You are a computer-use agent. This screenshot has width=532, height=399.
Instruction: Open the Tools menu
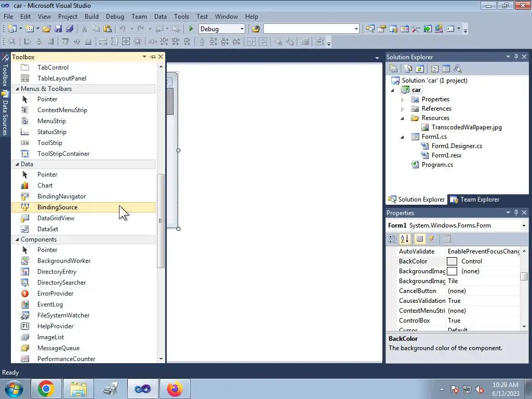181,17
